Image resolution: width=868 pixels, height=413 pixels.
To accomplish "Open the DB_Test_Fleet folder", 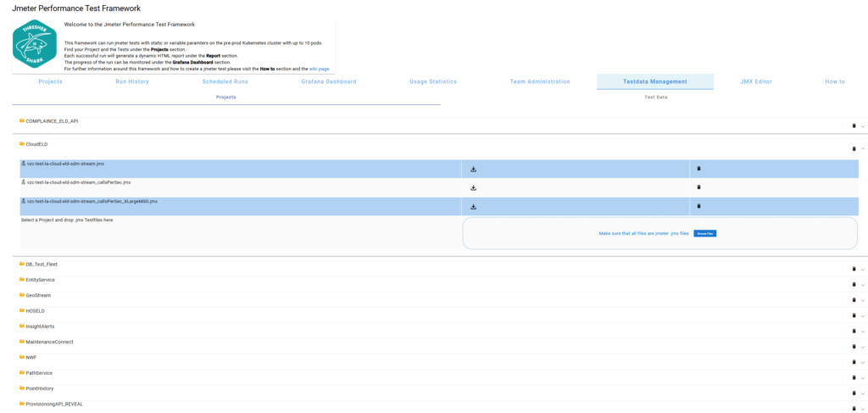I will (x=38, y=265).
